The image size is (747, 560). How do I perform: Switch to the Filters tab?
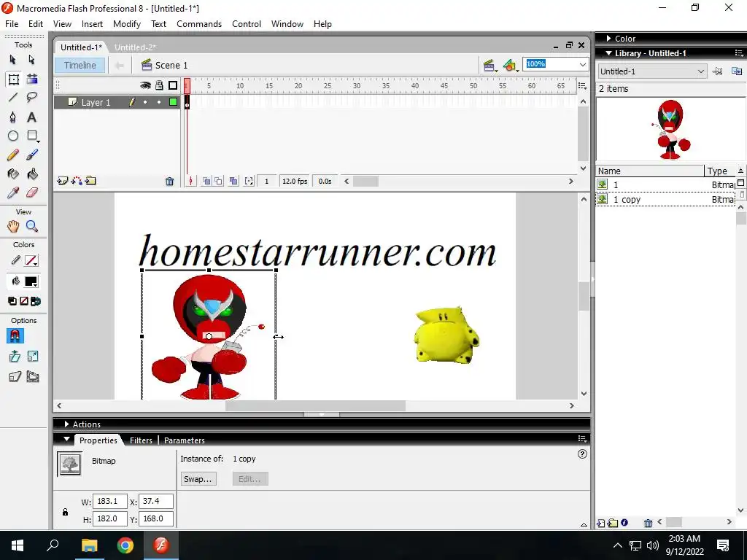141,440
